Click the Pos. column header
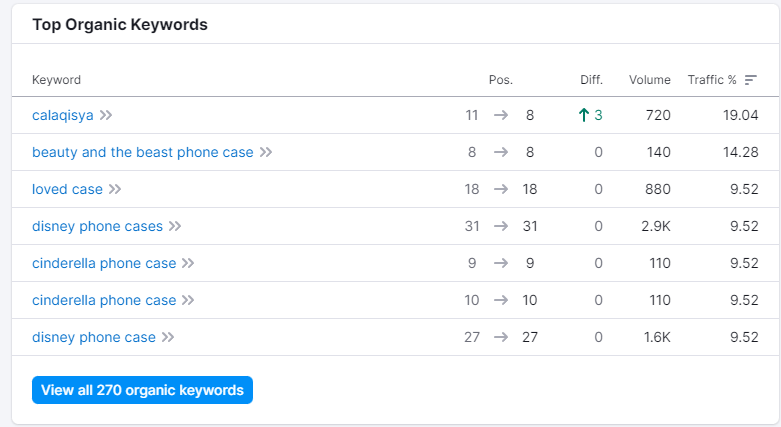This screenshot has width=781, height=427. pyautogui.click(x=500, y=80)
